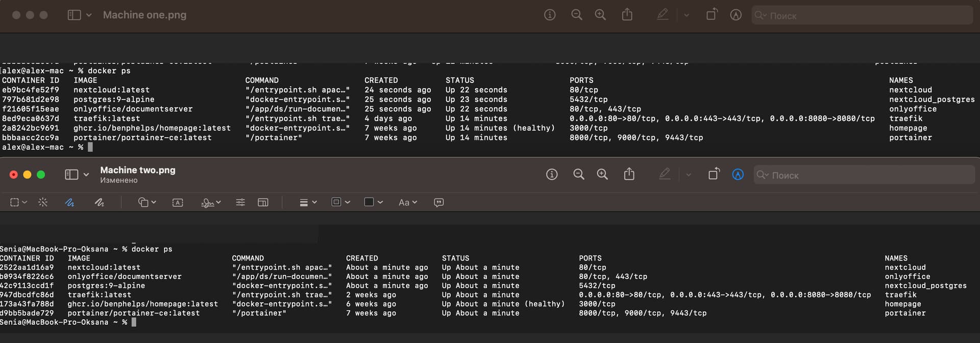Choose the Sketch pen tool
Image resolution: width=980 pixels, height=343 pixels.
[x=70, y=203]
